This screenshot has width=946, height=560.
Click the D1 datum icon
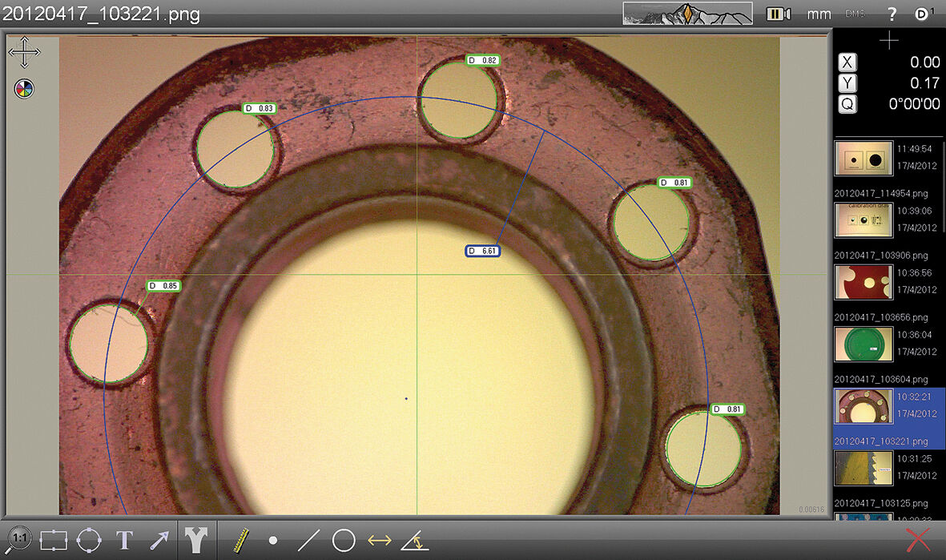coord(924,14)
